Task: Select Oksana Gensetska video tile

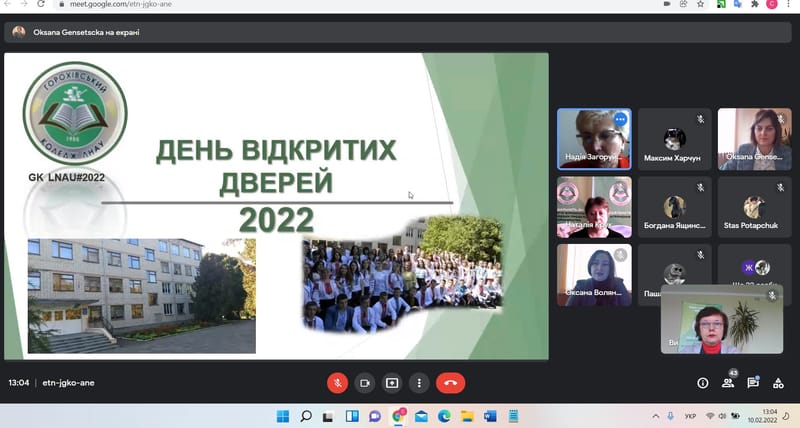Action: (754, 139)
